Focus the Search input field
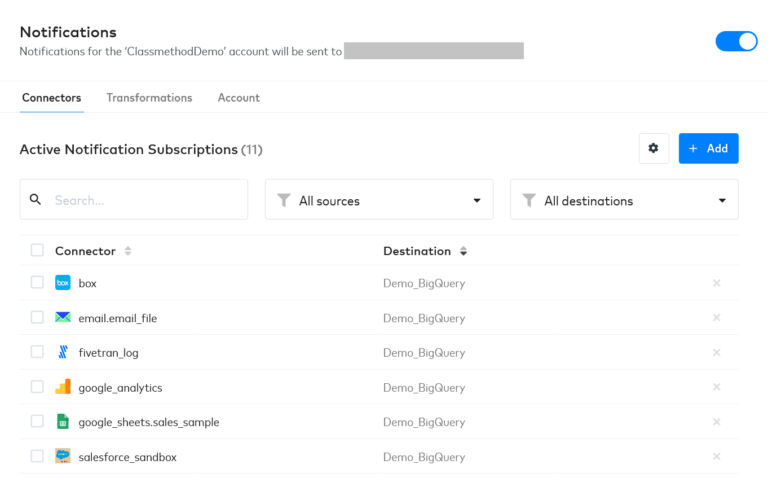The image size is (768, 478). [145, 200]
